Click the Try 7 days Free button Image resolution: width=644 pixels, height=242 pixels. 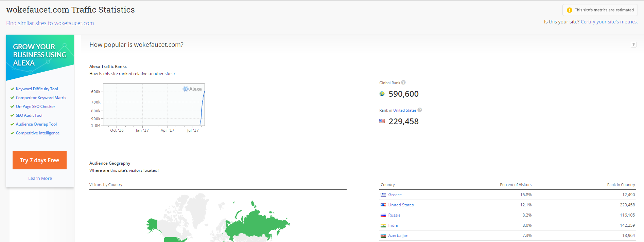(39, 160)
